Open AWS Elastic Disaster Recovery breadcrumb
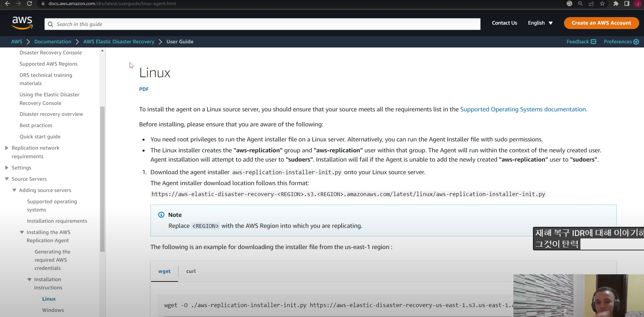Screen dimensions: 644x317 [119, 42]
